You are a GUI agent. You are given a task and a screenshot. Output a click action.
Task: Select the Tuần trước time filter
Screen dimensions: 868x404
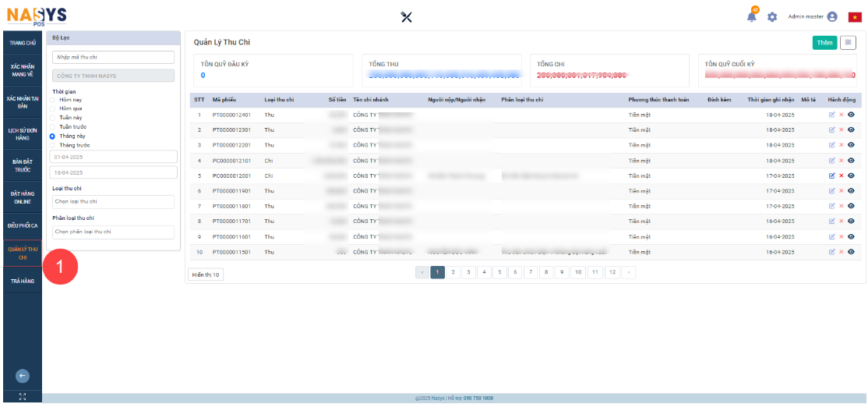tap(53, 126)
